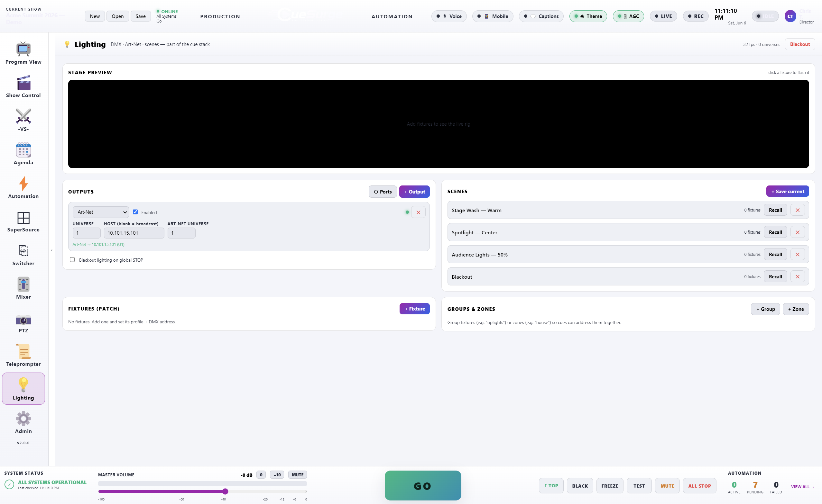Click the VIEW ALL automation link
The width and height of the screenshot is (822, 504).
[802, 487]
